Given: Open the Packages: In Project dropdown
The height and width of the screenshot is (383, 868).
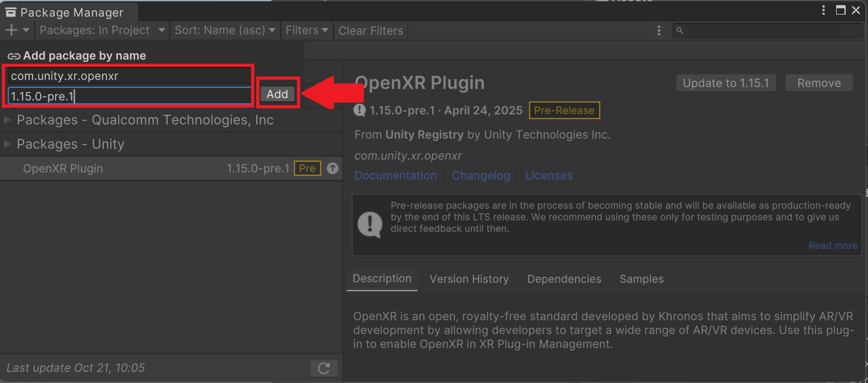Looking at the screenshot, I should (103, 30).
